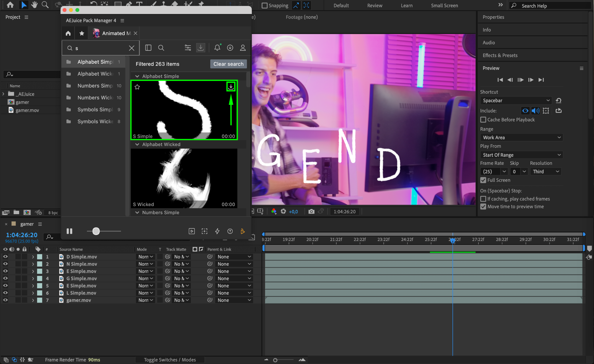Select the Hand tool in toolbar
This screenshot has width=594, height=364.
(35, 5)
